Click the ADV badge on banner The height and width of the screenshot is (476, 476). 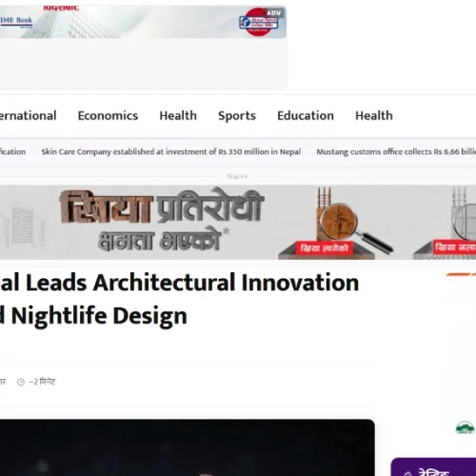(x=273, y=13)
